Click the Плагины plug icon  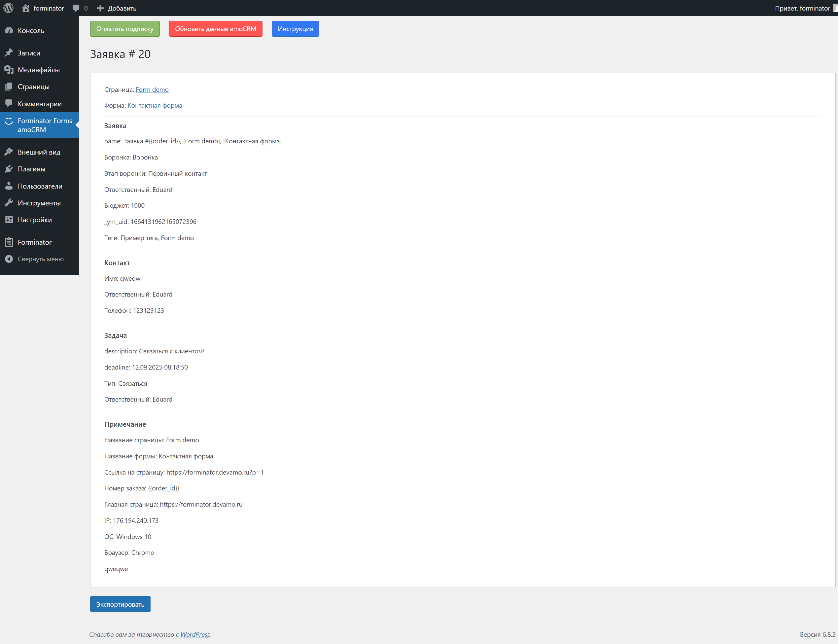coord(9,169)
